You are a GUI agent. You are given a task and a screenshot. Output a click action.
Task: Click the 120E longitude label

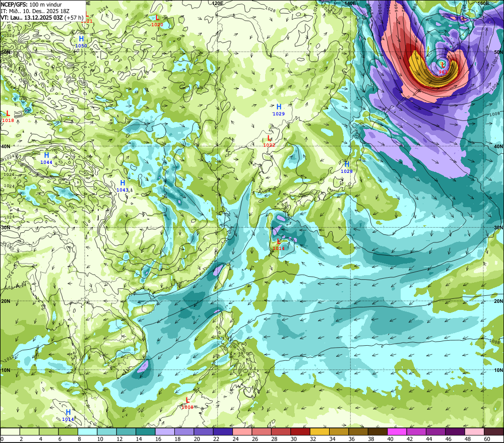tap(217, 3)
